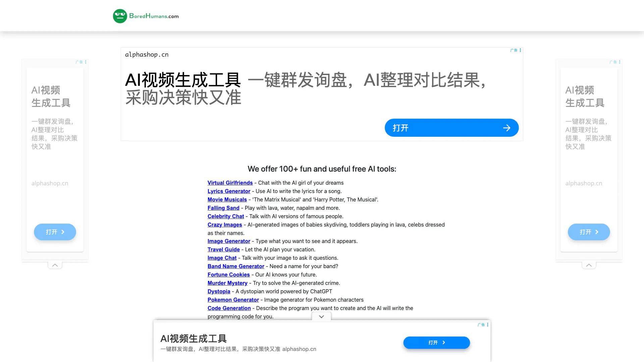Click the arrow icon in large blue 打开 button
Image resolution: width=644 pixels, height=362 pixels.
(506, 128)
